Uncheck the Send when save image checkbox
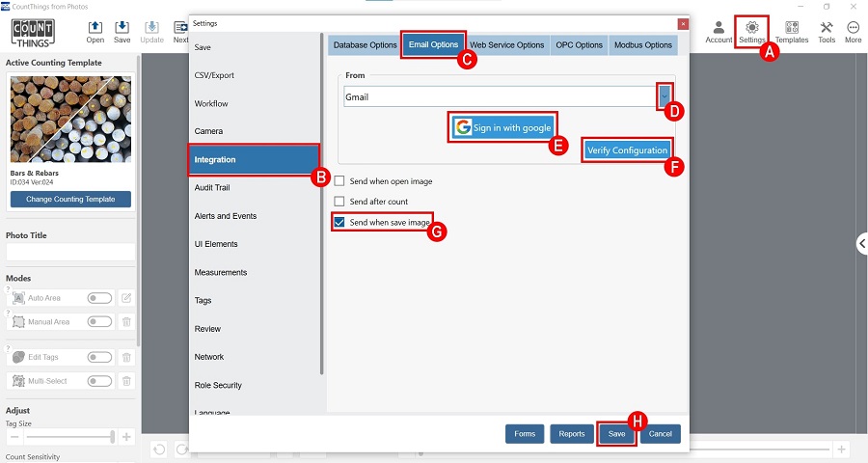868x463 pixels. [339, 222]
